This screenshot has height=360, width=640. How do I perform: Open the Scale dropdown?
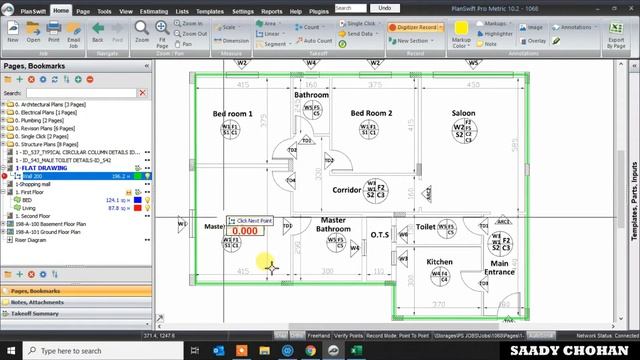(x=240, y=27)
